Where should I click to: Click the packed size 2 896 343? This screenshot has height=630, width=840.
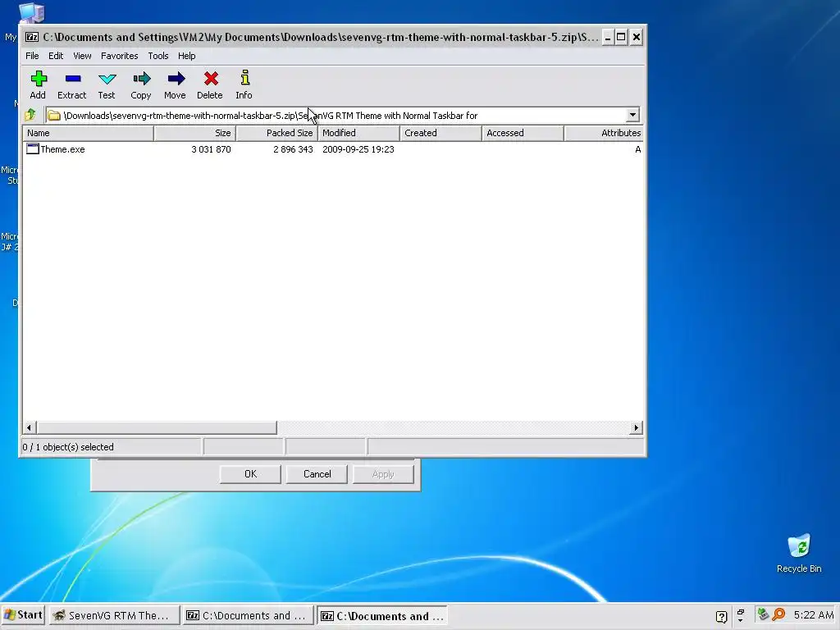pyautogui.click(x=293, y=149)
